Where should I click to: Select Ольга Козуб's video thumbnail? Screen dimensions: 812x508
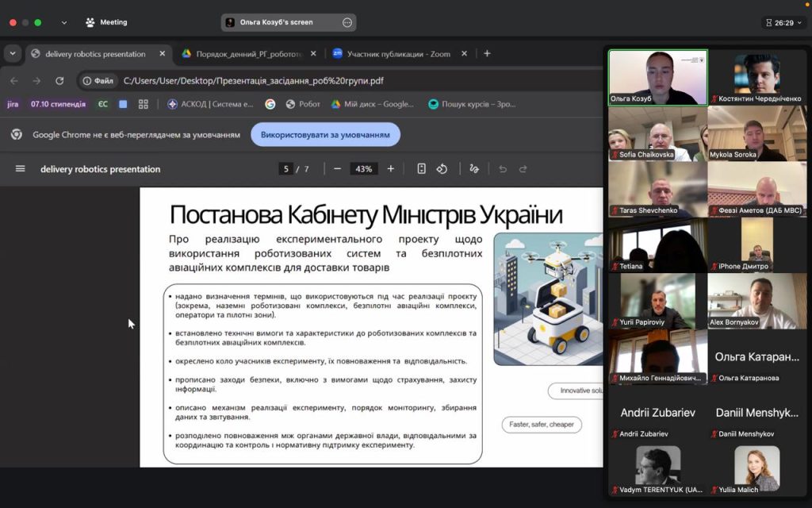[x=657, y=77]
